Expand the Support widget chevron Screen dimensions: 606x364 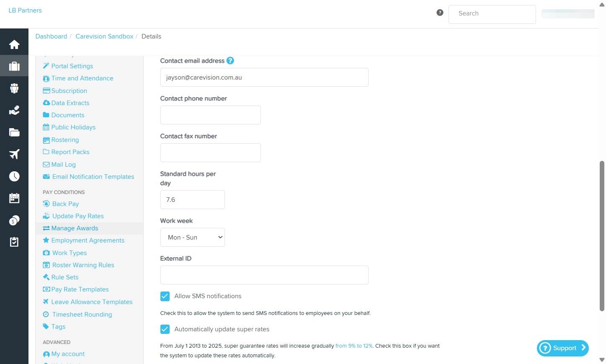tap(583, 348)
